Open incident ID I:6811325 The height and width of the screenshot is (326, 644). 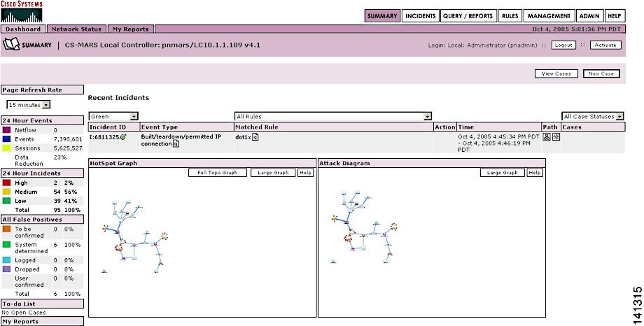pos(105,137)
